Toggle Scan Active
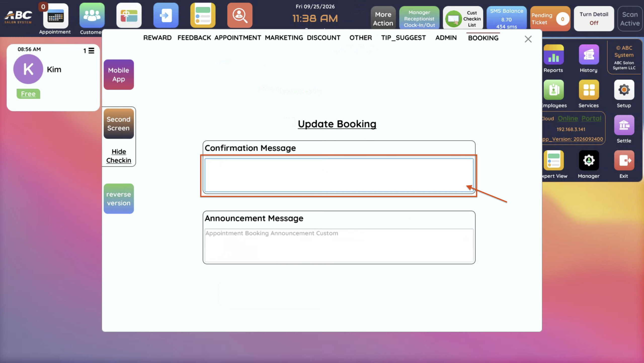The image size is (644, 363). point(630,19)
